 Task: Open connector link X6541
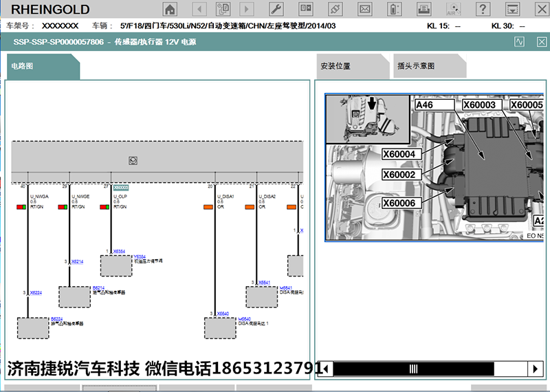(264, 283)
